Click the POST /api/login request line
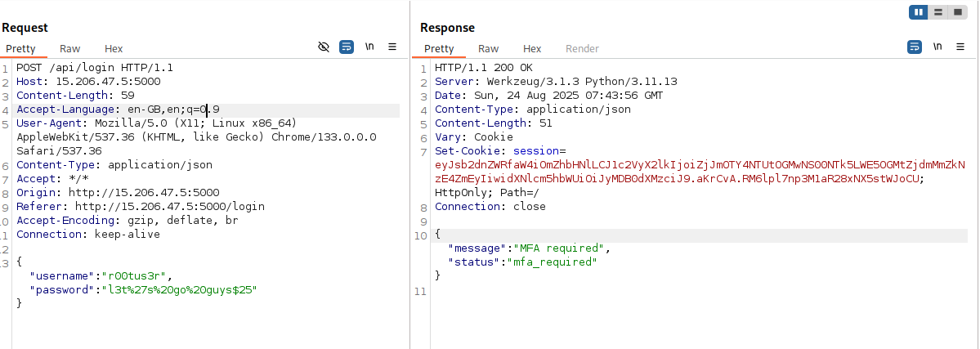This screenshot has height=349, width=980. pos(95,68)
